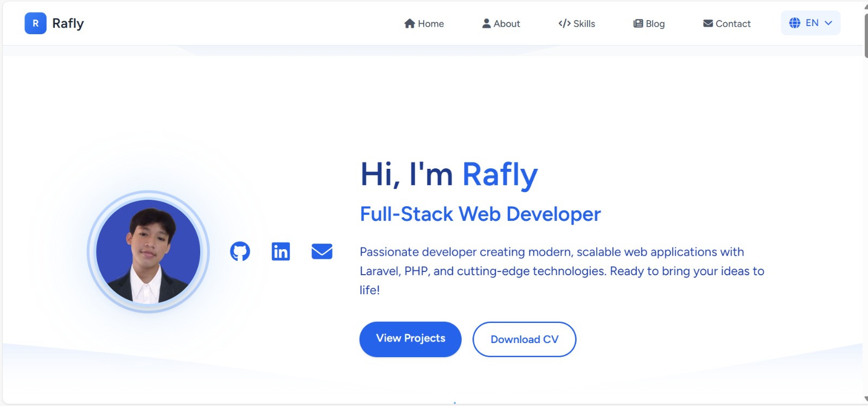
Task: Click the circular profile photo
Action: pos(148,251)
